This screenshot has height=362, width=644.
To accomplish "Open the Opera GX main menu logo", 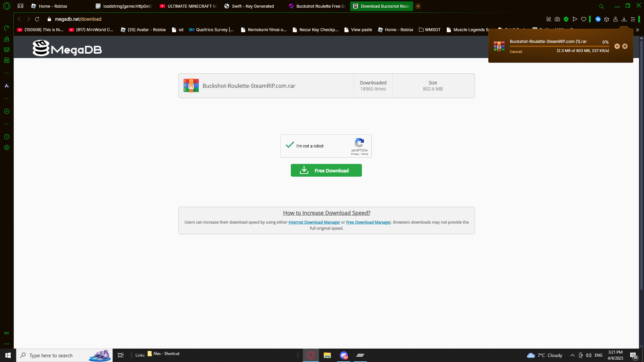I will point(7,6).
